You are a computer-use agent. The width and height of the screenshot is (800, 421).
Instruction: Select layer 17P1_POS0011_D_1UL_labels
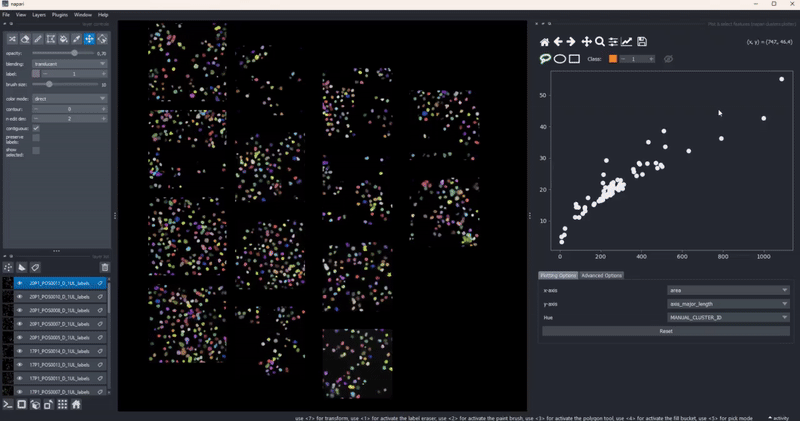coord(59,379)
